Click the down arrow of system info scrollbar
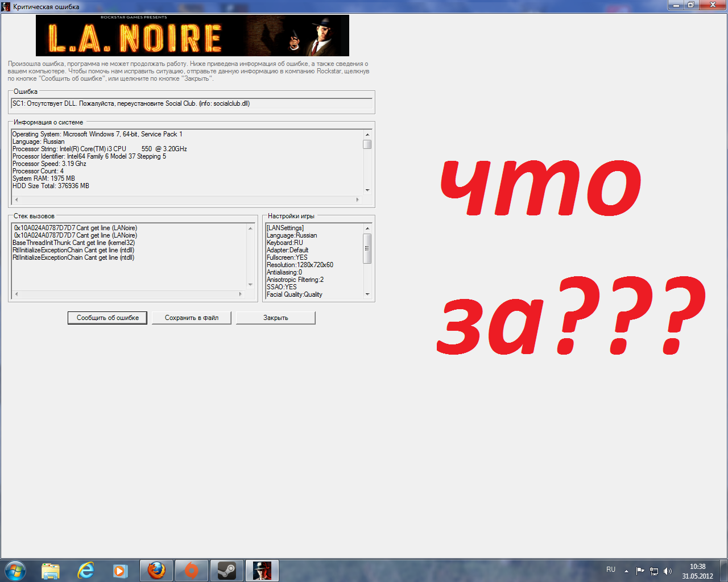The width and height of the screenshot is (728, 582). pos(367,190)
